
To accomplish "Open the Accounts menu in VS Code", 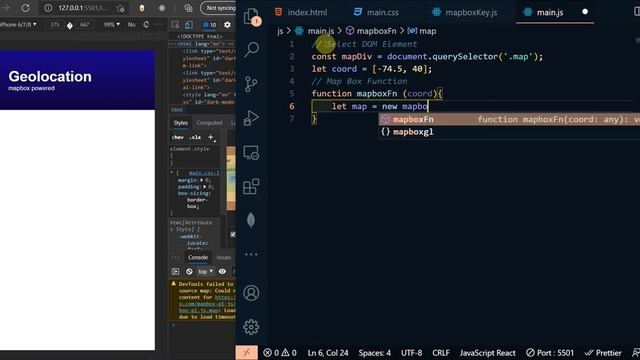I will point(251,293).
